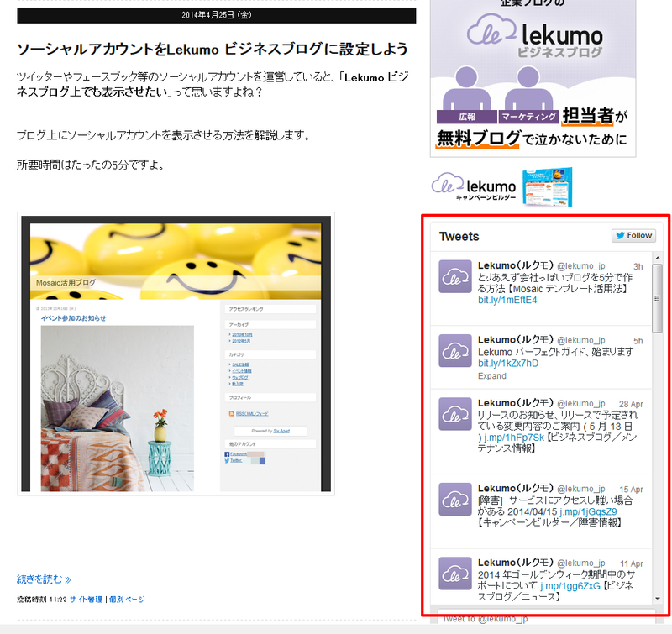Click the 3h timestamp on first tweet
The width and height of the screenshot is (672, 634).
pos(638,266)
